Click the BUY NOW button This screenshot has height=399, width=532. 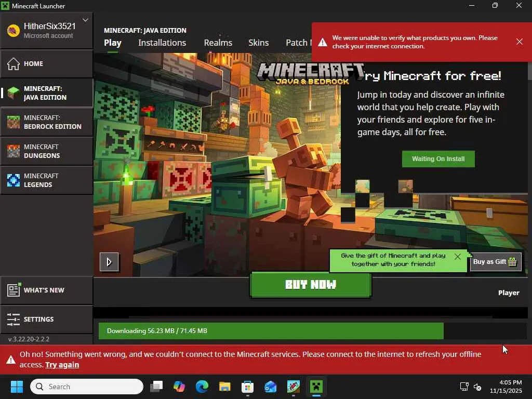[311, 285]
